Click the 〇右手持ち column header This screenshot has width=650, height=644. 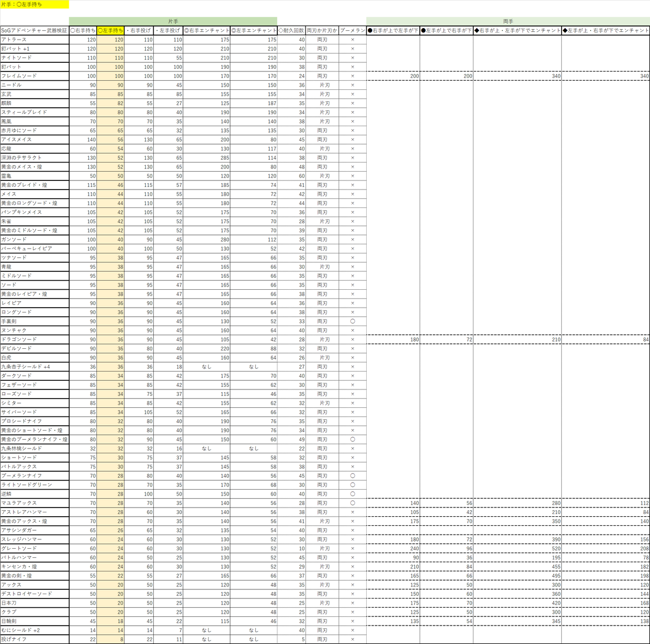pos(83,30)
